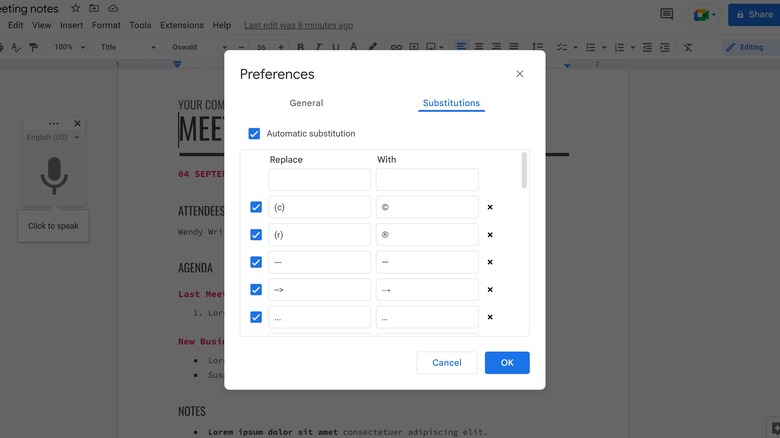780x438 pixels.
Task: Toggle underline formatting
Action: click(x=336, y=47)
